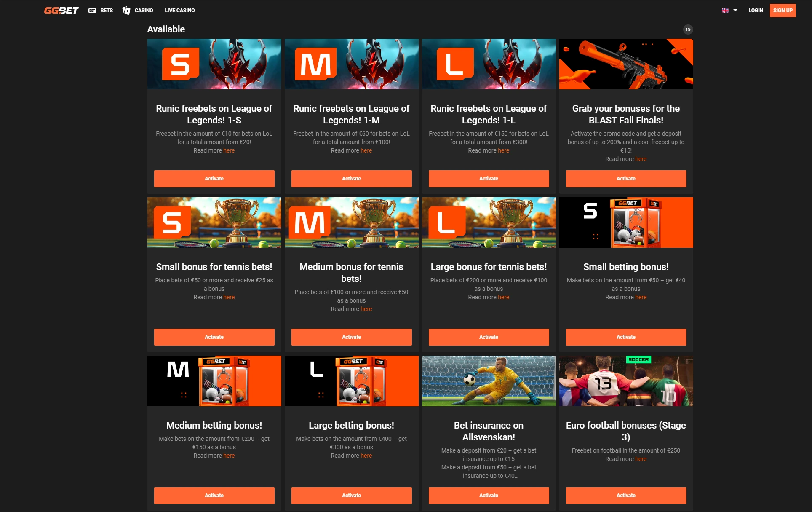Open the Small betting bonus claw machine banner
Viewport: 812px width, 512px height.
click(x=626, y=222)
